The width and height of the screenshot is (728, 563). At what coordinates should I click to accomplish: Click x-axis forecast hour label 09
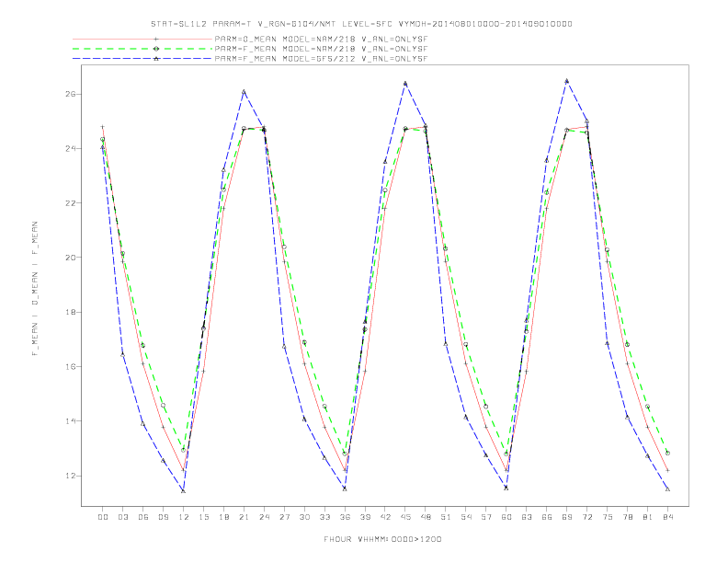[163, 517]
